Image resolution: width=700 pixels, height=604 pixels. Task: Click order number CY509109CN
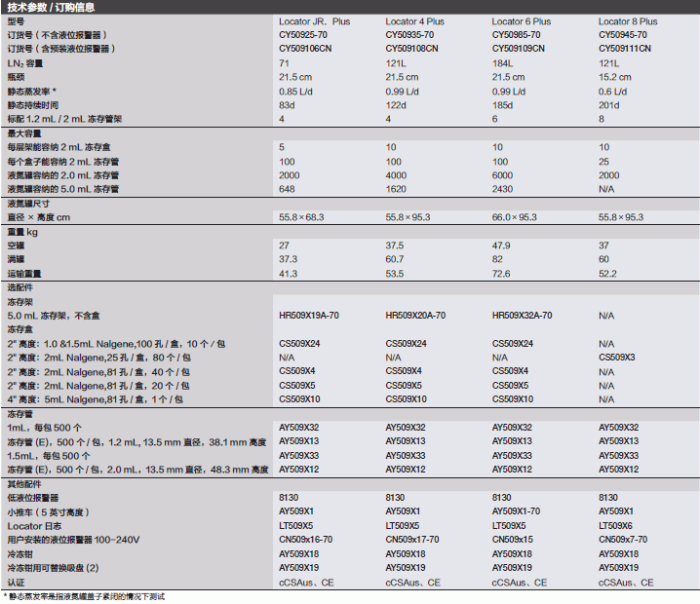click(519, 48)
